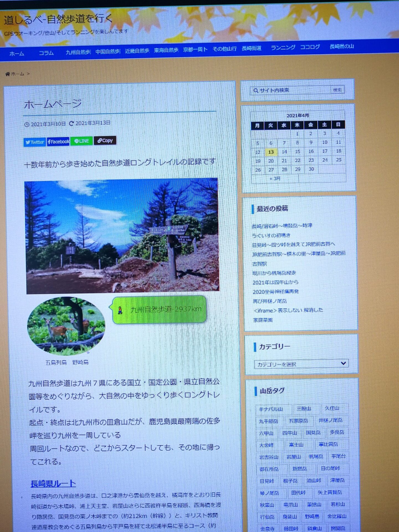Image resolution: width=399 pixels, height=532 pixels.
Task: Open the その他山行 menu item
Action: (224, 49)
